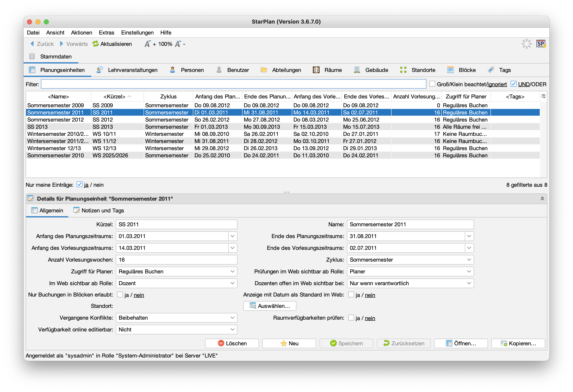This screenshot has width=573, height=392.
Task: Expand the Zugriff für Planer dropdown
Action: 232,271
